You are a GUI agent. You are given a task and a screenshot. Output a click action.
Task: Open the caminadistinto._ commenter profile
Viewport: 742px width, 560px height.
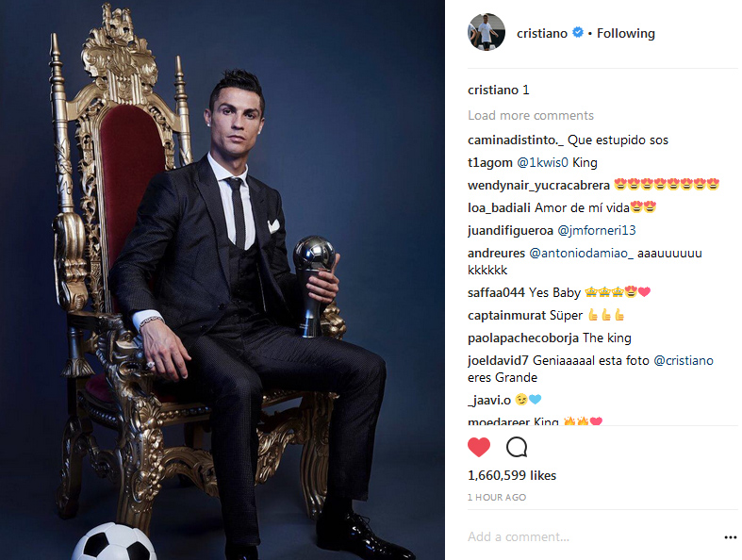pyautogui.click(x=516, y=140)
